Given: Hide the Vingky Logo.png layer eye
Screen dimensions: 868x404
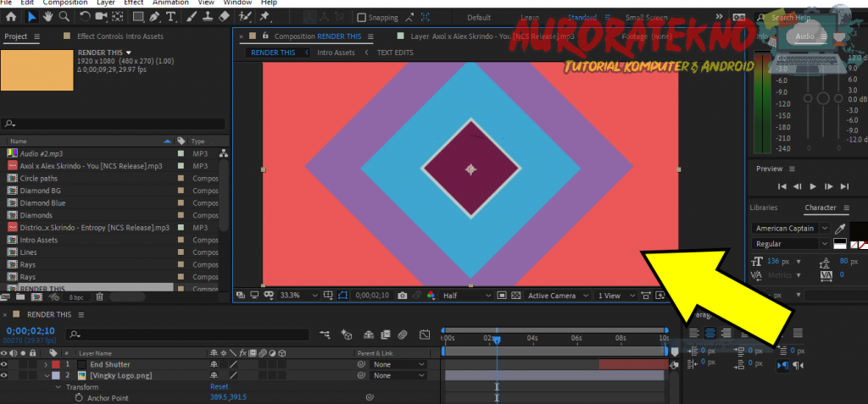Looking at the screenshot, I should [x=4, y=376].
